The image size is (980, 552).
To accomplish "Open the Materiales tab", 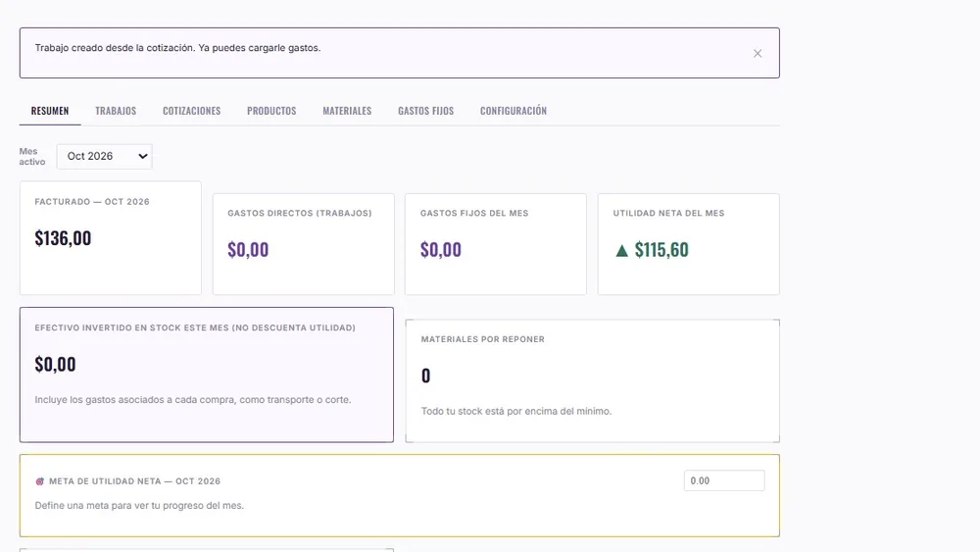I will [347, 111].
